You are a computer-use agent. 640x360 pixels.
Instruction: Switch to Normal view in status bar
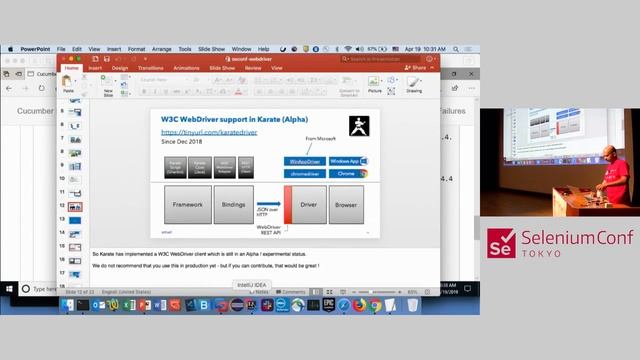316,292
